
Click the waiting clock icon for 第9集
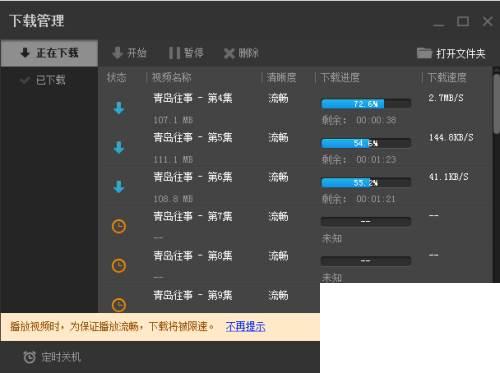(x=119, y=305)
